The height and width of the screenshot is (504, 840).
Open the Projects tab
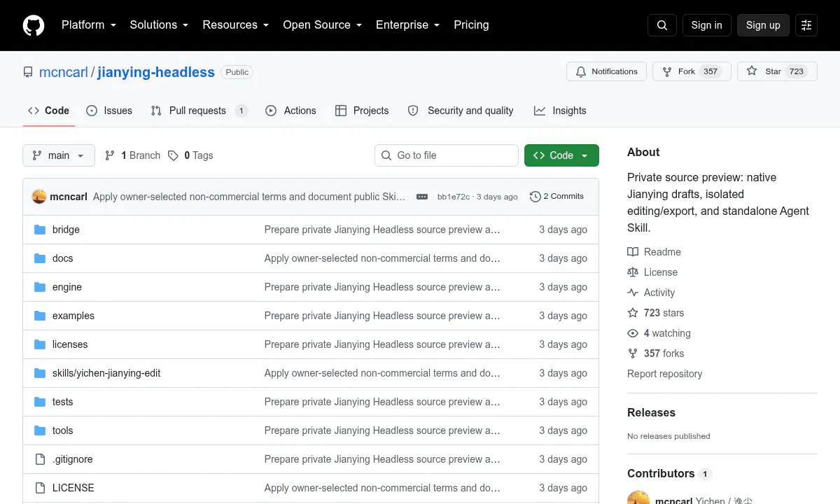coord(362,111)
